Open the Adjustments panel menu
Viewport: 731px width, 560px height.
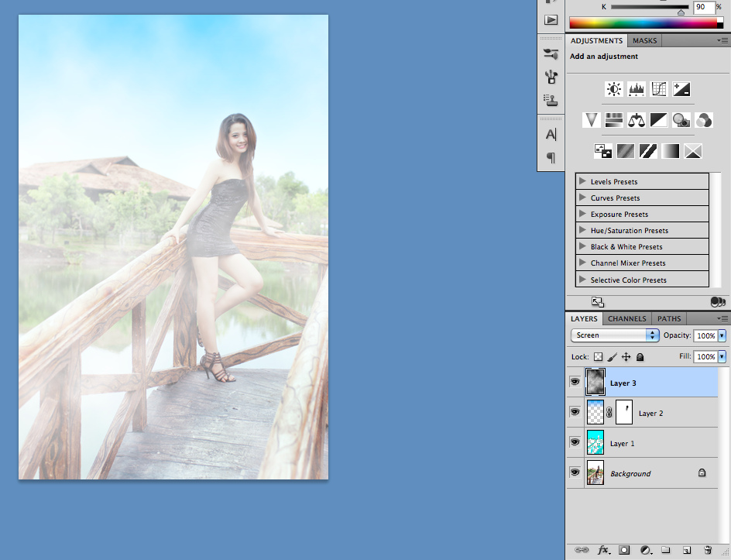722,40
